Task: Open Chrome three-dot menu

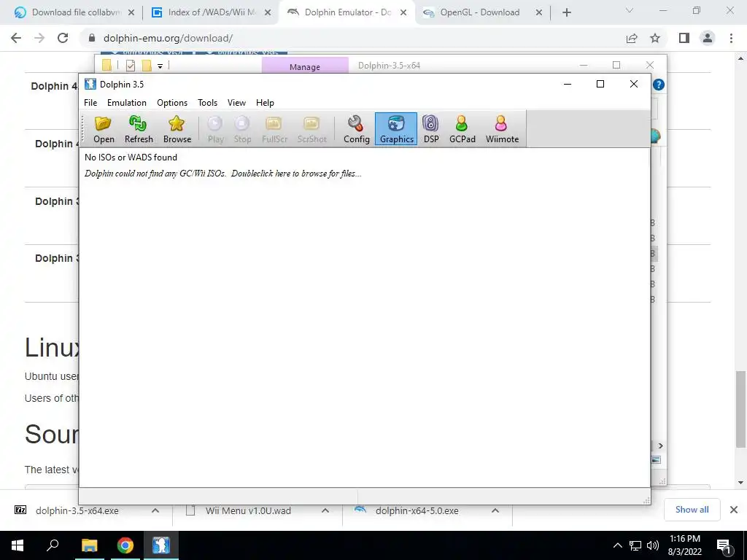Action: [x=731, y=38]
